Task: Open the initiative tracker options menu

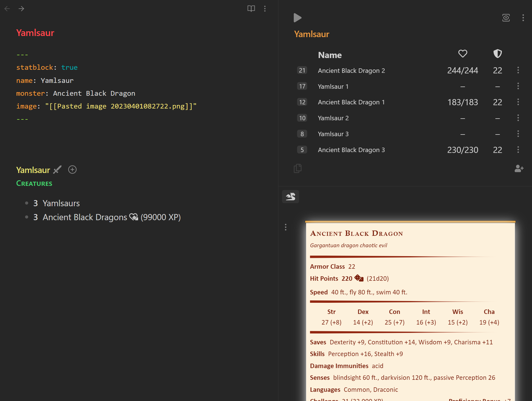Action: (523, 18)
